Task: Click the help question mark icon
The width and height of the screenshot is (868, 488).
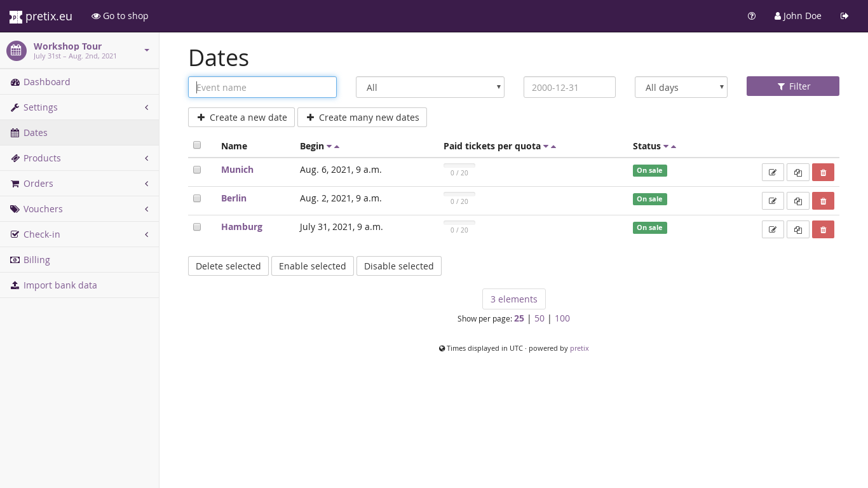Action: point(752,16)
